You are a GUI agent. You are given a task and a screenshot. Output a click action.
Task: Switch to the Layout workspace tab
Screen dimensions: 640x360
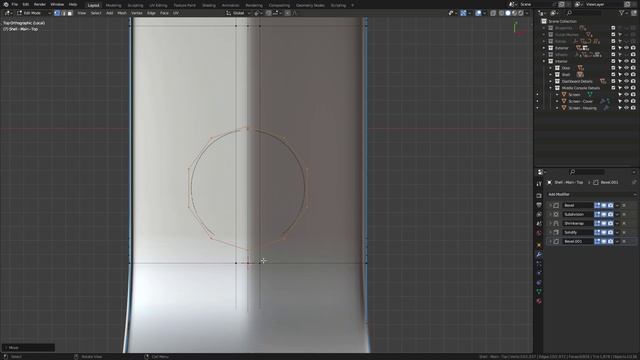[93, 5]
